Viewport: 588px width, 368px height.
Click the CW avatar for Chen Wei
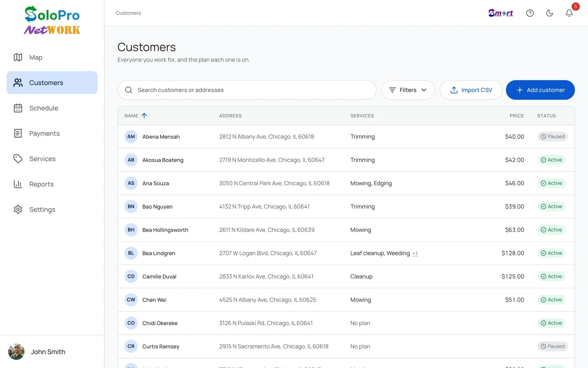click(x=131, y=300)
